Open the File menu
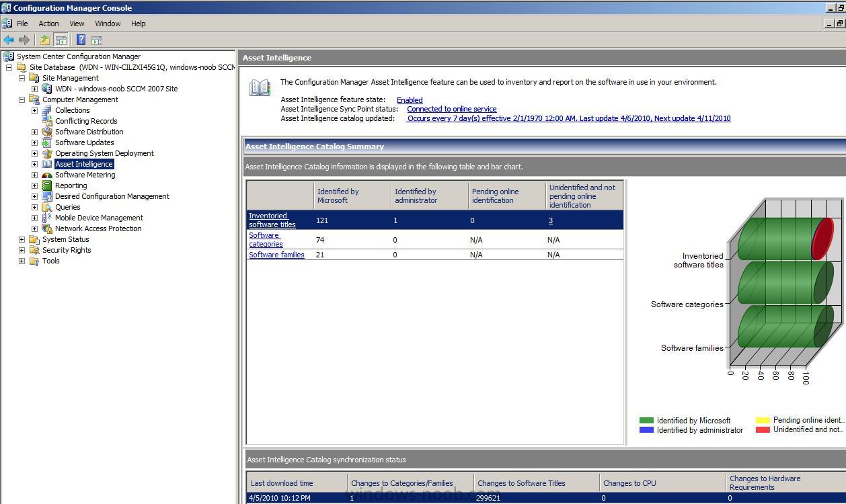Image resolution: width=846 pixels, height=504 pixels. pos(22,24)
